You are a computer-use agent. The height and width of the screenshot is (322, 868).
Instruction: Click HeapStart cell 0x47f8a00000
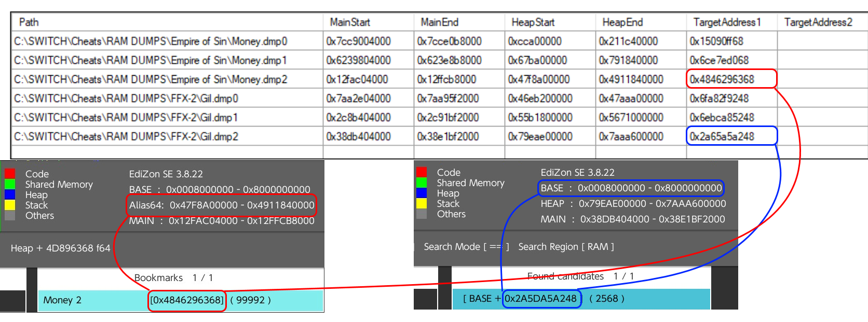click(550, 79)
